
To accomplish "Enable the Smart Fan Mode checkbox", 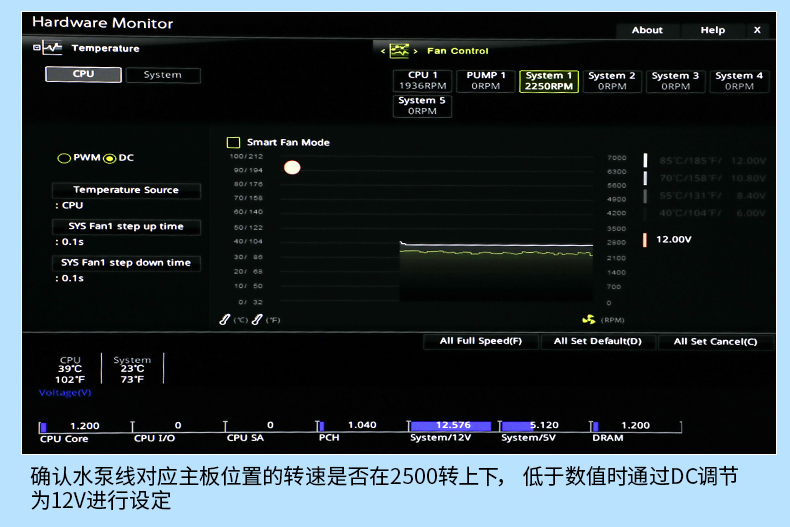I will (234, 142).
